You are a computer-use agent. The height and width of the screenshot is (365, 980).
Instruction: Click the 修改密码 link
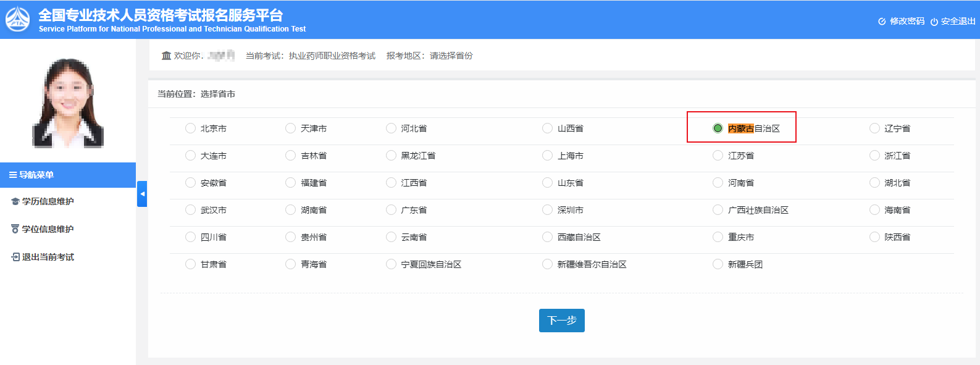(x=907, y=22)
